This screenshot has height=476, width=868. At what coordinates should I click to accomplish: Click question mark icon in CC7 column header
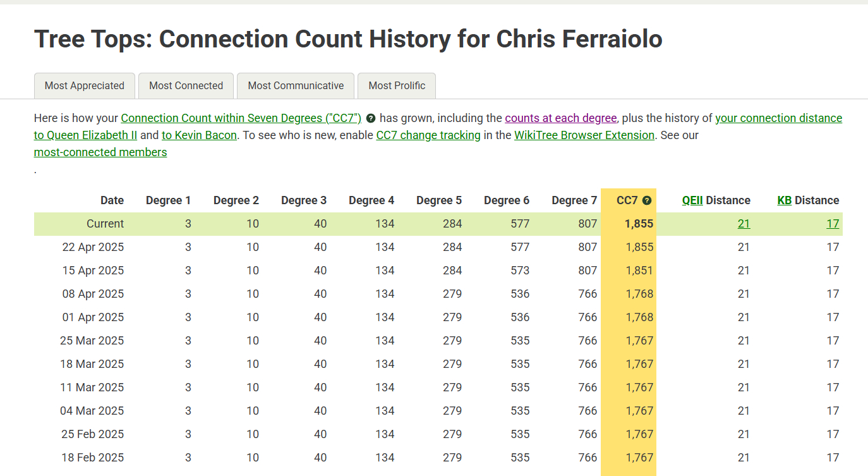point(647,201)
